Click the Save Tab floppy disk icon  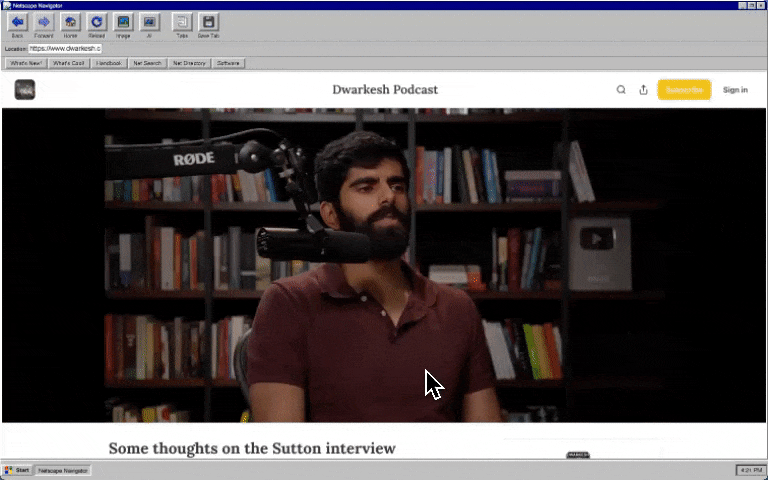(209, 22)
